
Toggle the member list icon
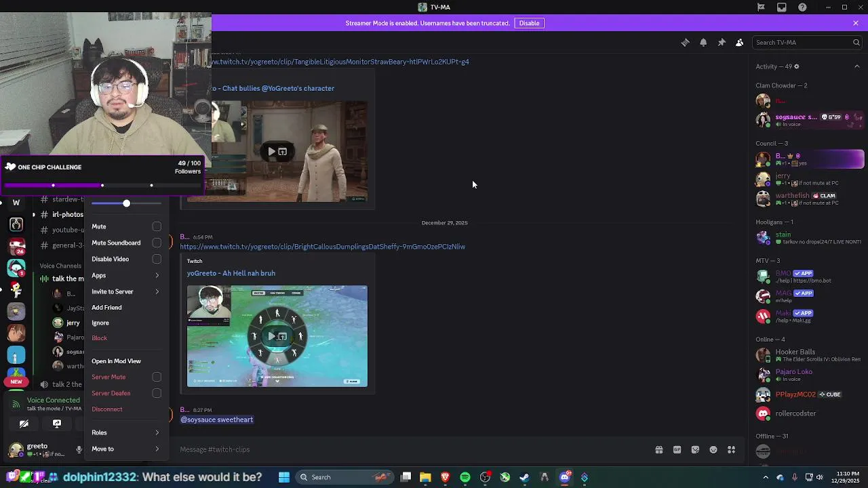pos(740,42)
